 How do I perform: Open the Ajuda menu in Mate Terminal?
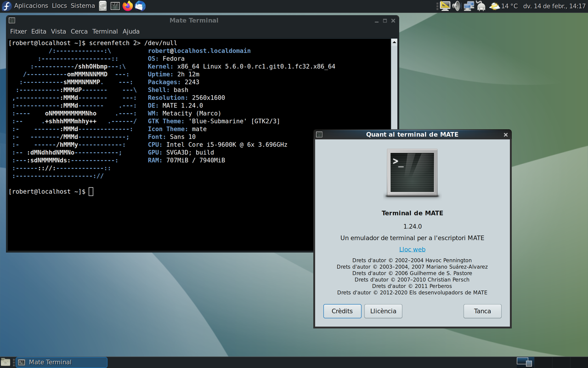pyautogui.click(x=131, y=31)
